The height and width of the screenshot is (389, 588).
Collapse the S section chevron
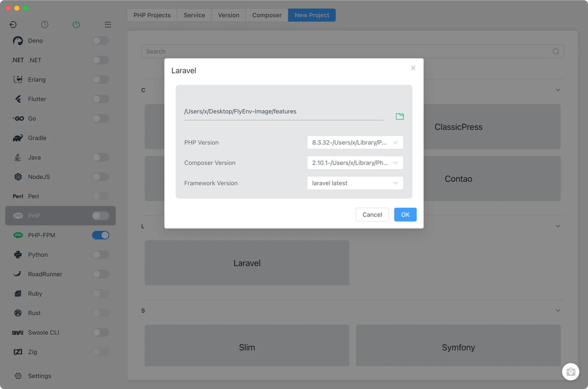pos(558,310)
